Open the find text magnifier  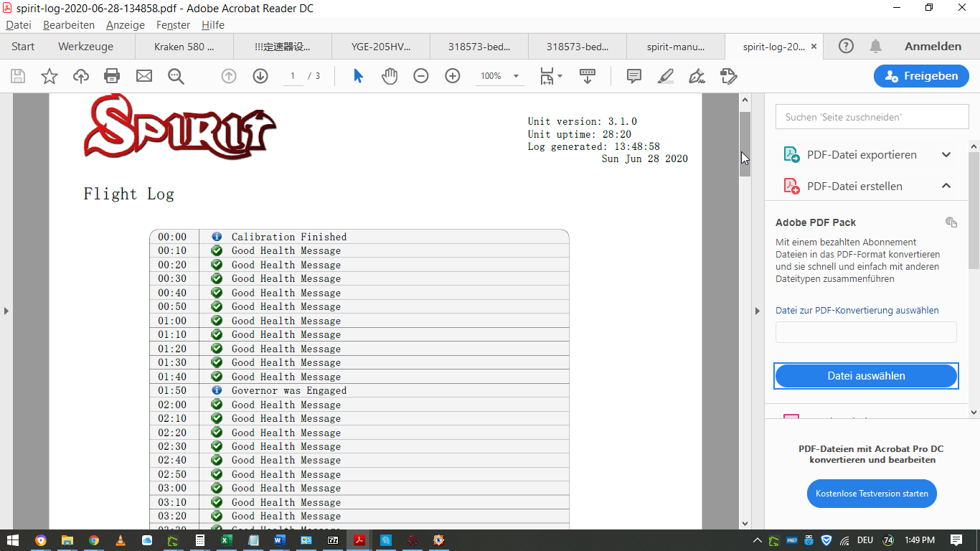176,76
